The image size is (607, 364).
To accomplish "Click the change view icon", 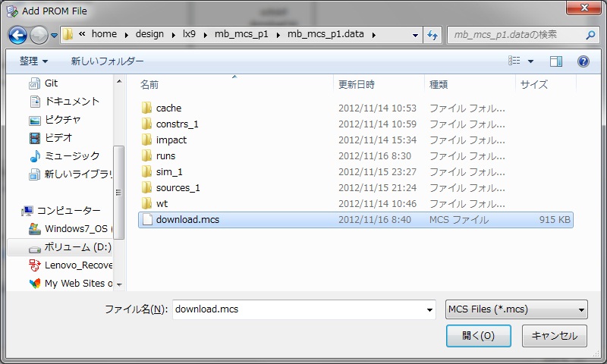I will click(x=514, y=61).
